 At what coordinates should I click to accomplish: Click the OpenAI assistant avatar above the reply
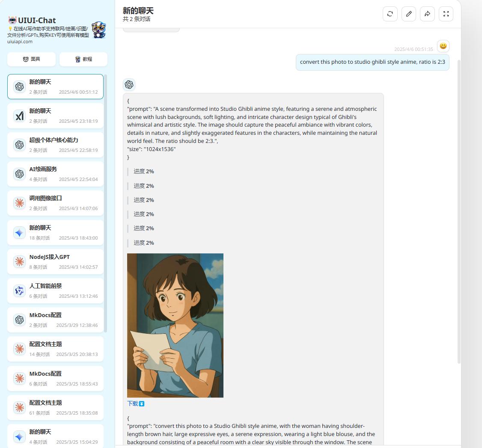click(x=129, y=84)
